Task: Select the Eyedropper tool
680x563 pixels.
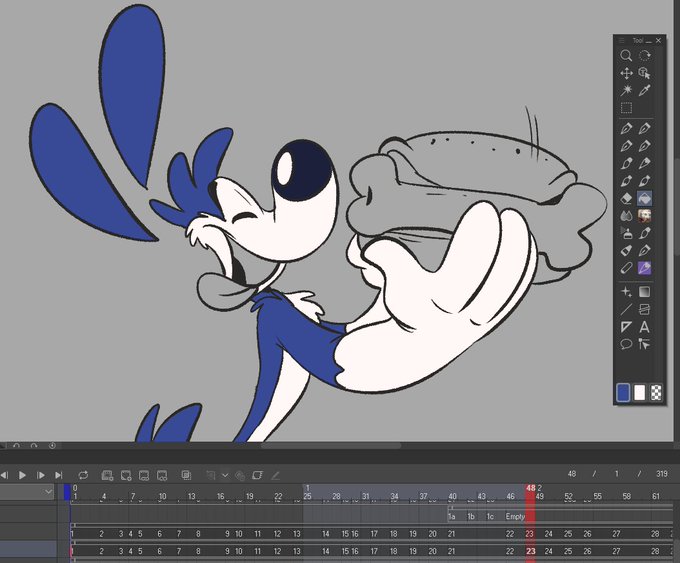Action: click(644, 90)
